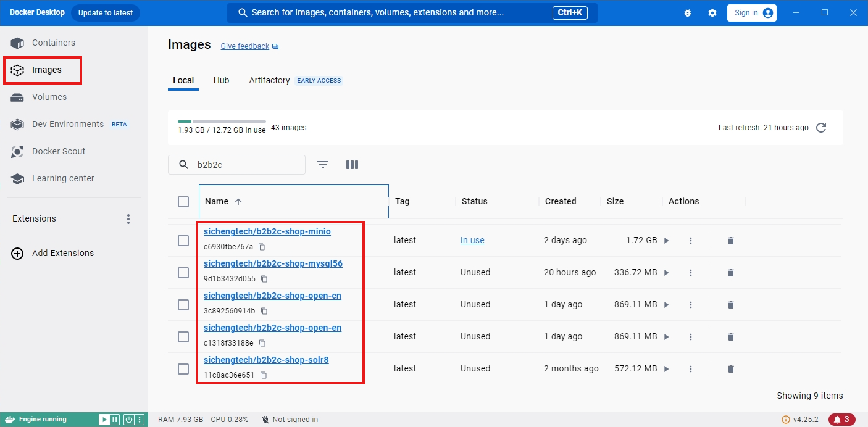
Task: Run the b2b2c-shop-minio image
Action: click(666, 241)
